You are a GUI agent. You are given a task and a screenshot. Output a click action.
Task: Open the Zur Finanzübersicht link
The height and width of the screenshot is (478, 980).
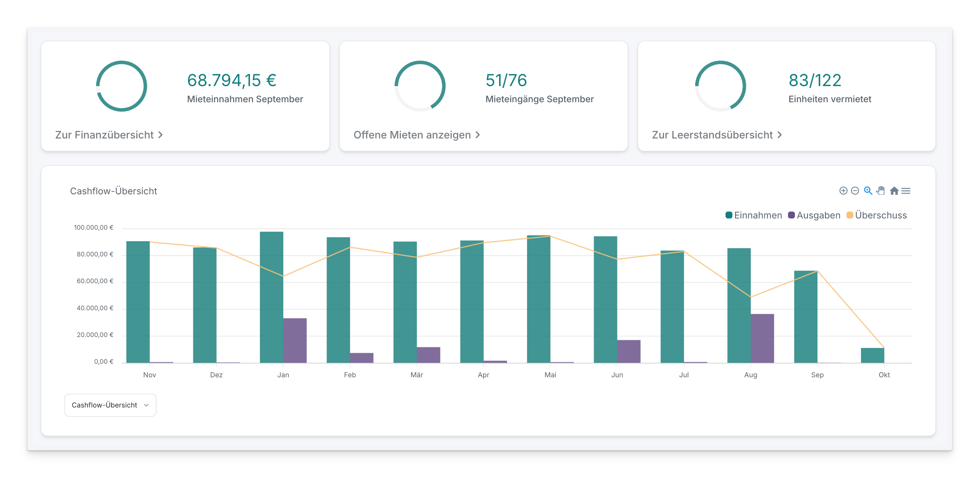[x=105, y=135]
